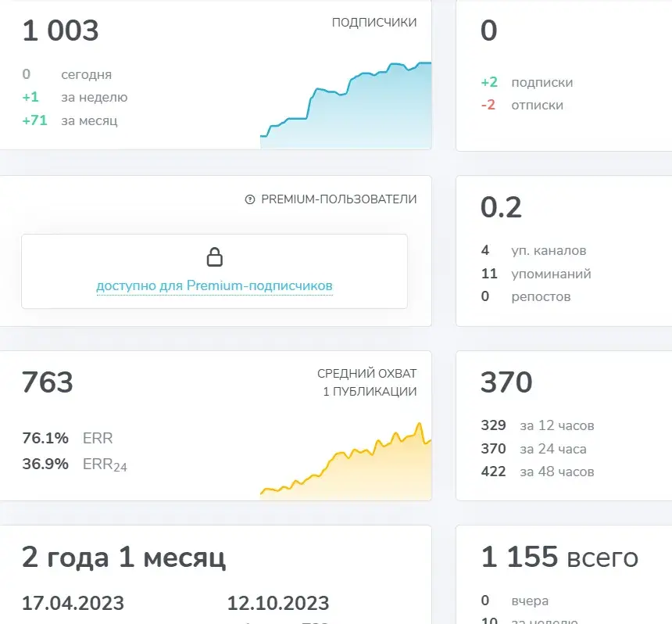This screenshot has height=624, width=672.
Task: Select the "+71" monthly growth value
Action: 34,120
